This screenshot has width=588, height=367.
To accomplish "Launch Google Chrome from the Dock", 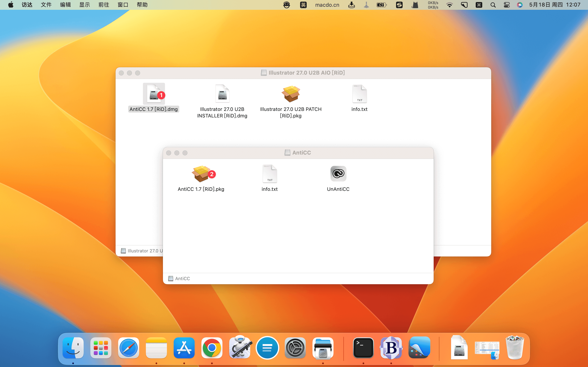I will (212, 348).
